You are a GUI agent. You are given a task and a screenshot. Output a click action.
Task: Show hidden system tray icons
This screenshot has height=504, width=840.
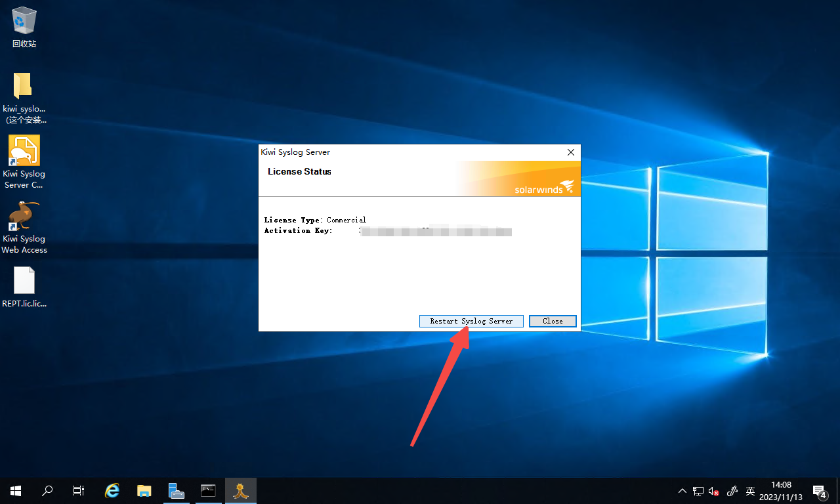click(682, 491)
